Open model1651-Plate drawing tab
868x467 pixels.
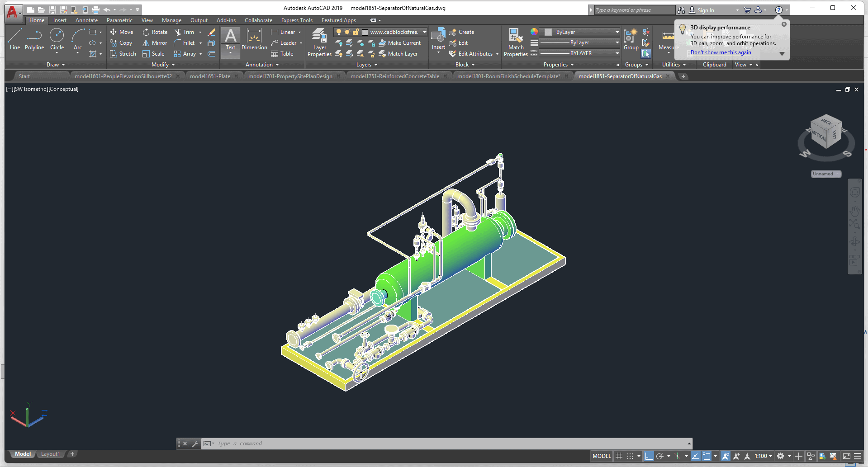[210, 76]
